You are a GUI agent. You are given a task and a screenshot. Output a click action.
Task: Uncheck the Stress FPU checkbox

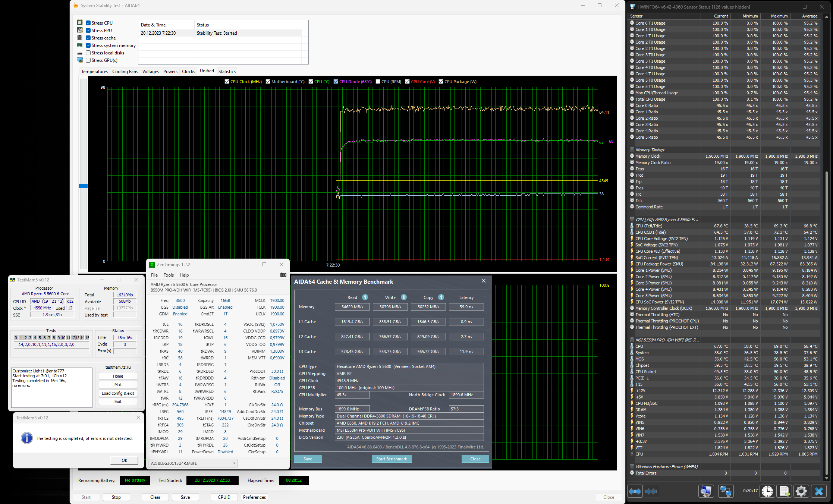point(88,31)
